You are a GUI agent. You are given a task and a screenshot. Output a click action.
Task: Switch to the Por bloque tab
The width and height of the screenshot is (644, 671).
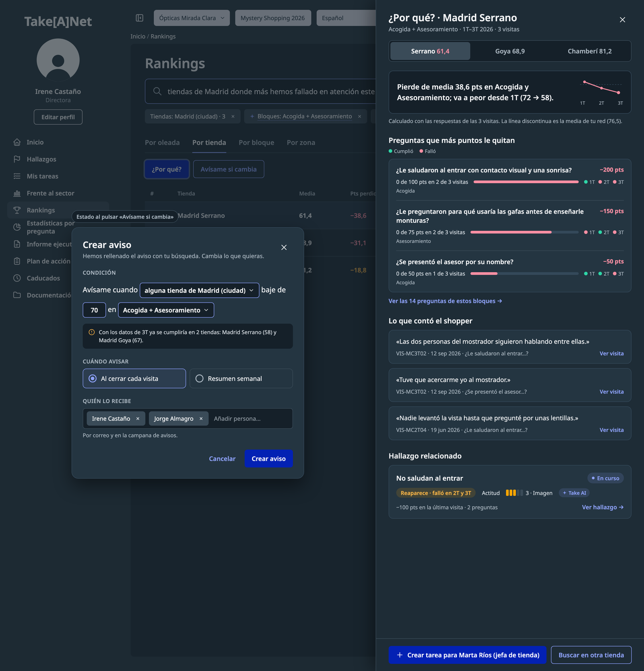point(256,143)
